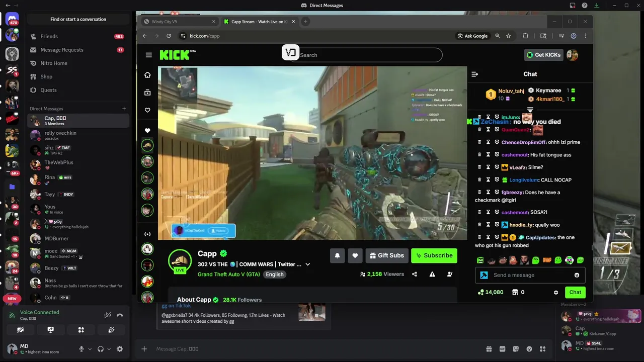Click the green Subscribe button
This screenshot has width=644, height=362.
[x=434, y=255]
